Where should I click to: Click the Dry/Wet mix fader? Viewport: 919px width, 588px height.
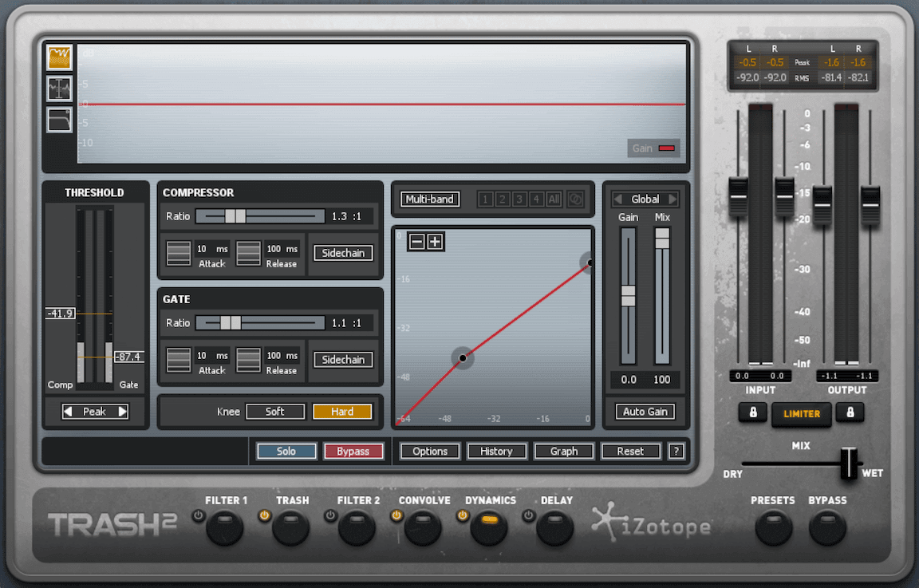click(848, 463)
